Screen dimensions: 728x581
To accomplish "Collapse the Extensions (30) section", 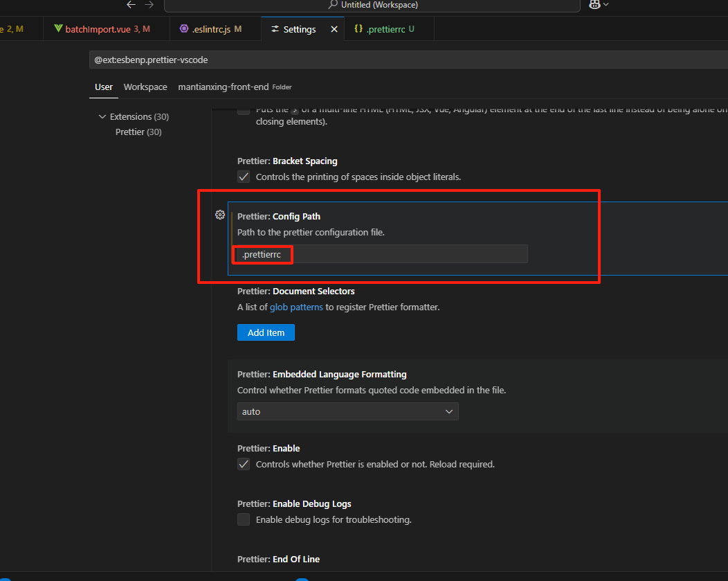I will (x=102, y=116).
